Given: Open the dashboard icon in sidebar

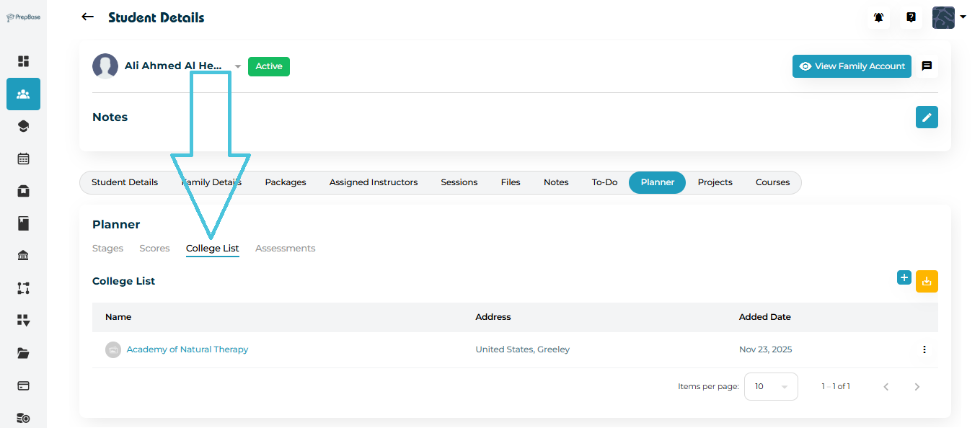Looking at the screenshot, I should point(23,61).
